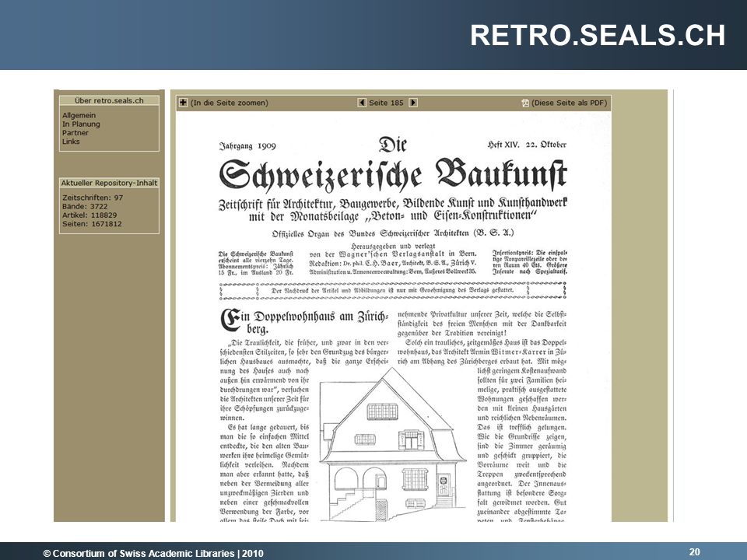Click 'Jahrgang 1909' text
Image resolution: width=747 pixels, height=560 pixels.
click(247, 145)
